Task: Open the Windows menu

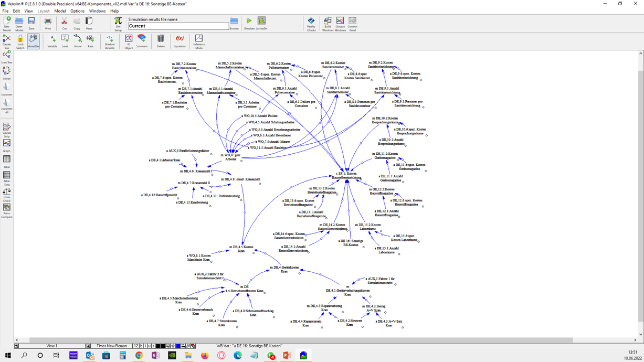Action: tap(97, 11)
